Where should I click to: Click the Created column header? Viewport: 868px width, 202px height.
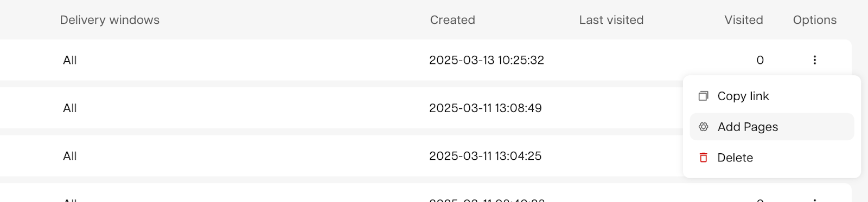[x=452, y=20]
